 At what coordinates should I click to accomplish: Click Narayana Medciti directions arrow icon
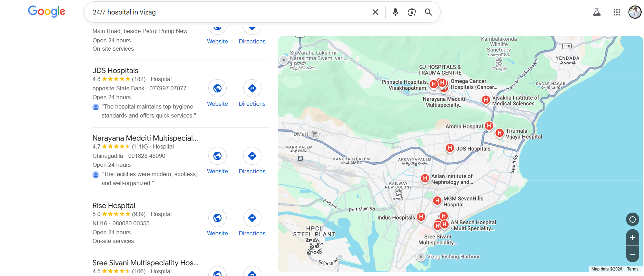click(x=252, y=156)
